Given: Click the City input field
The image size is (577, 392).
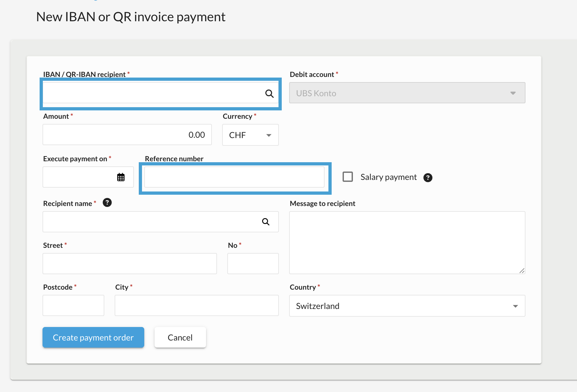Looking at the screenshot, I should (196, 305).
